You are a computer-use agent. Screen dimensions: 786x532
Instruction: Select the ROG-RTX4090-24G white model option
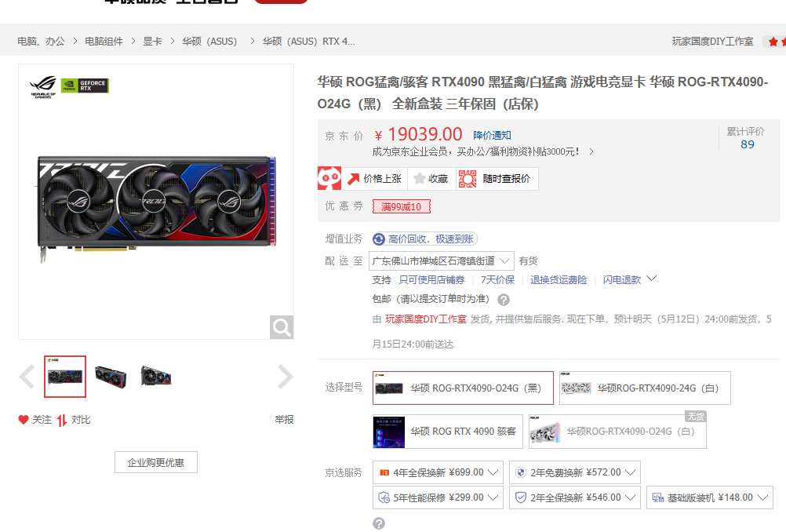click(x=645, y=388)
